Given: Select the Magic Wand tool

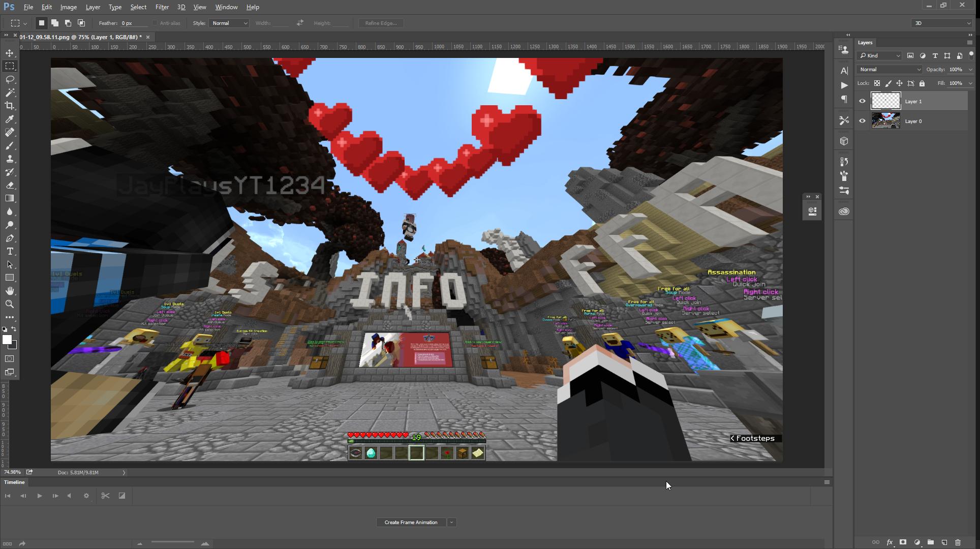Looking at the screenshot, I should click(10, 93).
